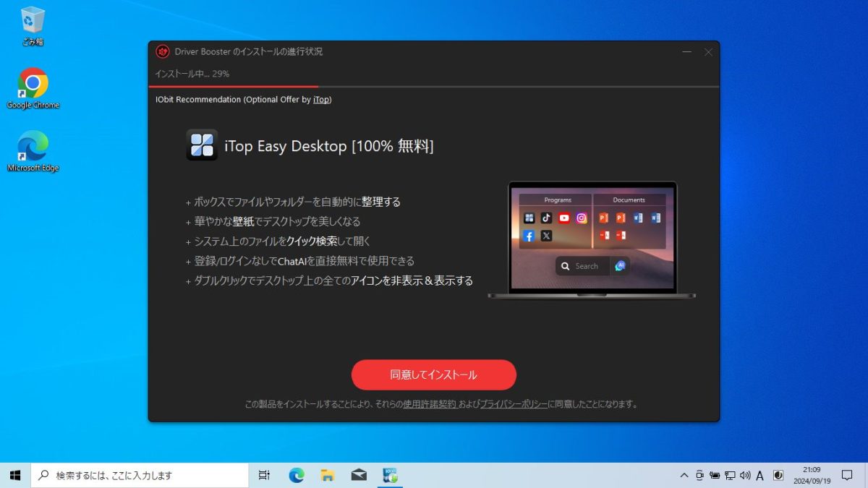Click the feature line about クイック検索
The height and width of the screenshot is (488, 868).
(278, 241)
